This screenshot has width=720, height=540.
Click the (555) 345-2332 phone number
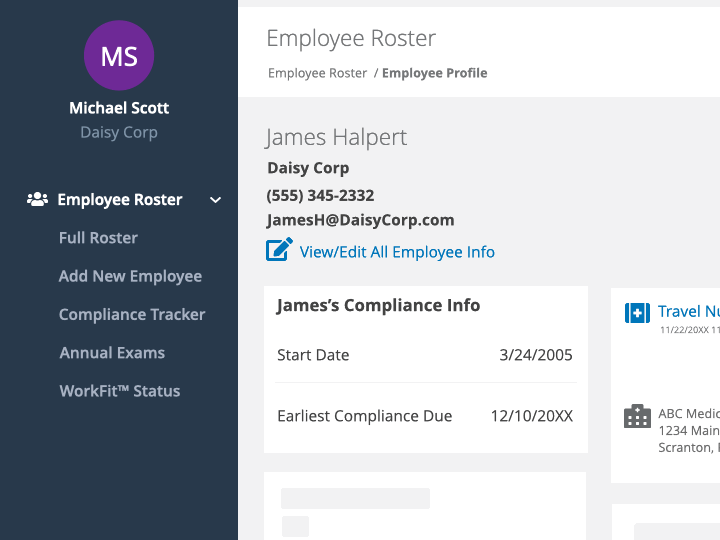click(x=320, y=195)
